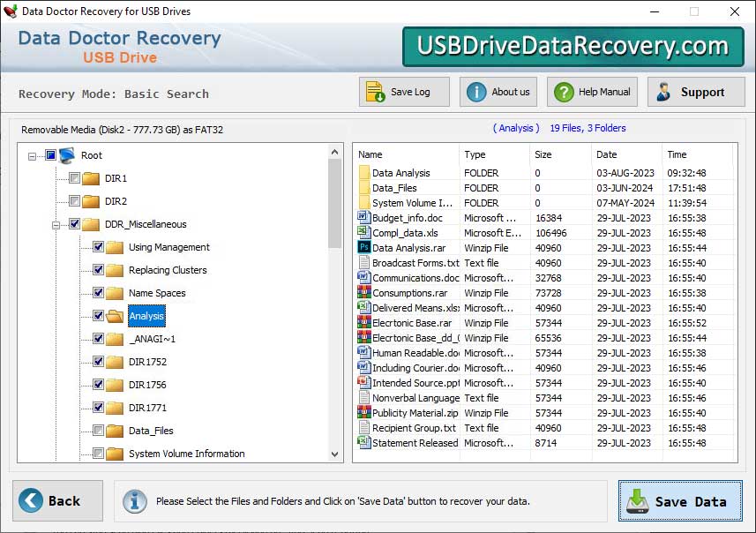The image size is (756, 533).
Task: Click the tree view scrollbar down arrow
Action: (334, 454)
